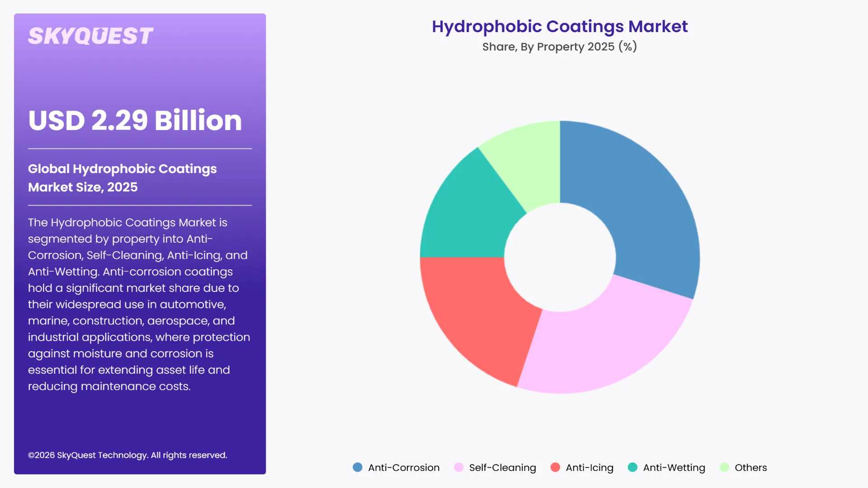
Task: Click the SkyQuest logo
Action: [90, 36]
